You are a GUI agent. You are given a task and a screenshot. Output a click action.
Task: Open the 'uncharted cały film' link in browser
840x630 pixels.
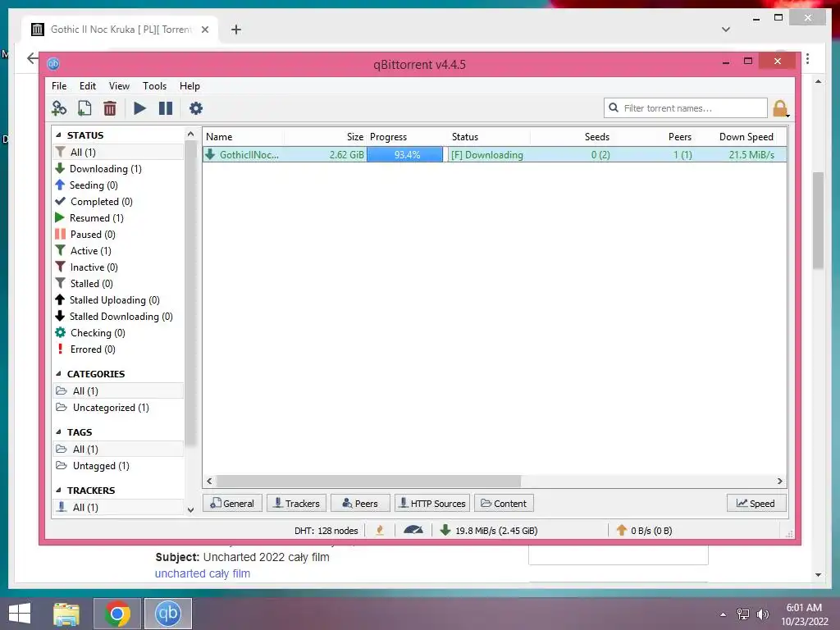pos(203,573)
